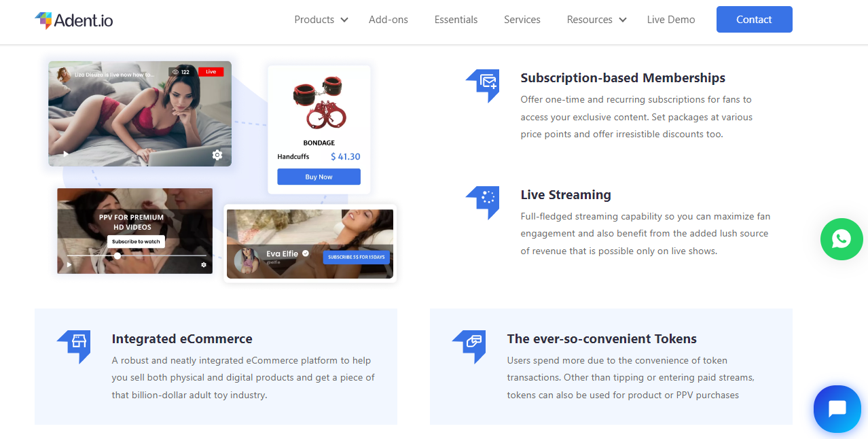Screen dimensions: 868x439
Task: Open the live chat widget
Action: [x=837, y=409]
